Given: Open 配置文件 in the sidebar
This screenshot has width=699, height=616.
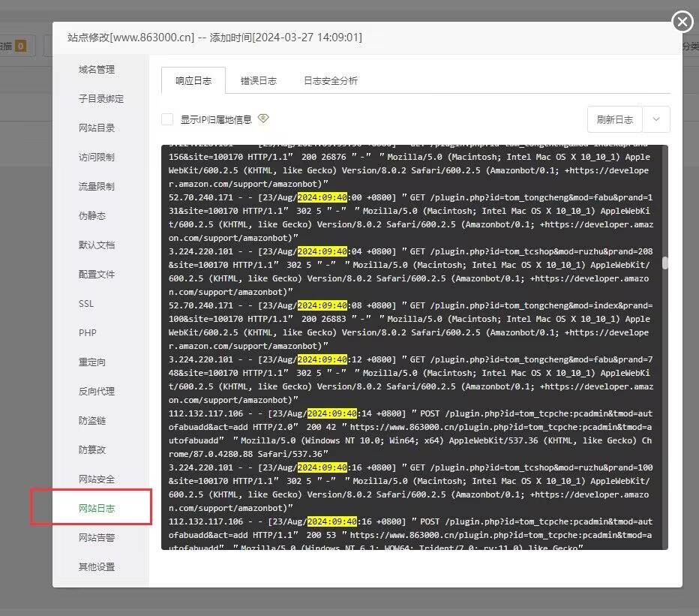Looking at the screenshot, I should point(97,275).
